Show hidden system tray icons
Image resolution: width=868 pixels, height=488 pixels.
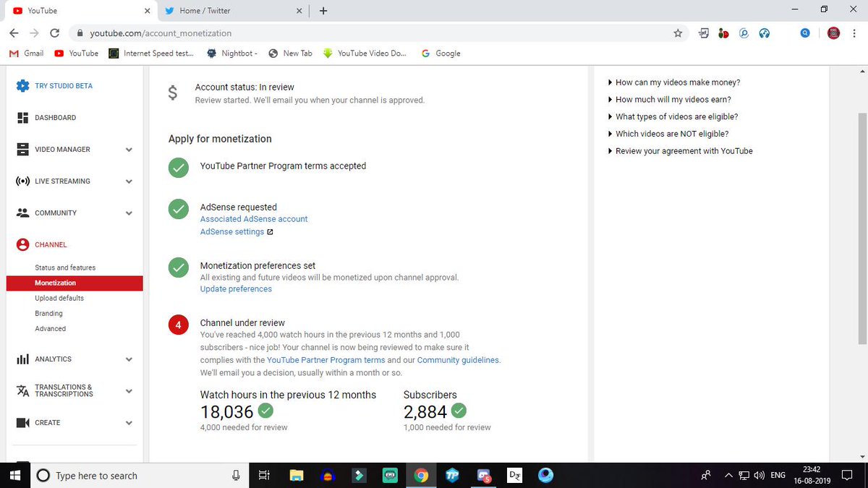click(x=728, y=475)
